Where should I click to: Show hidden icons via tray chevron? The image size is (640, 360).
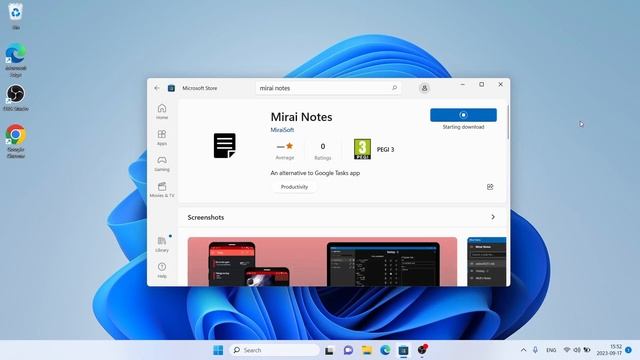coord(523,350)
